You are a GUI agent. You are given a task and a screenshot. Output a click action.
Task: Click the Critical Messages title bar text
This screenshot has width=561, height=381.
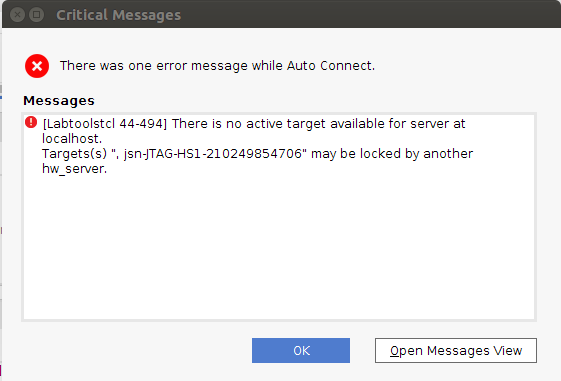coord(118,15)
